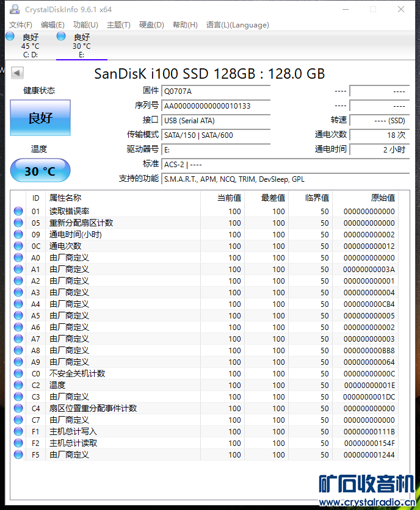Image resolution: width=420 pixels, height=510 pixels.
Task: Close the CrystalDiskInfo window
Action: [x=401, y=9]
